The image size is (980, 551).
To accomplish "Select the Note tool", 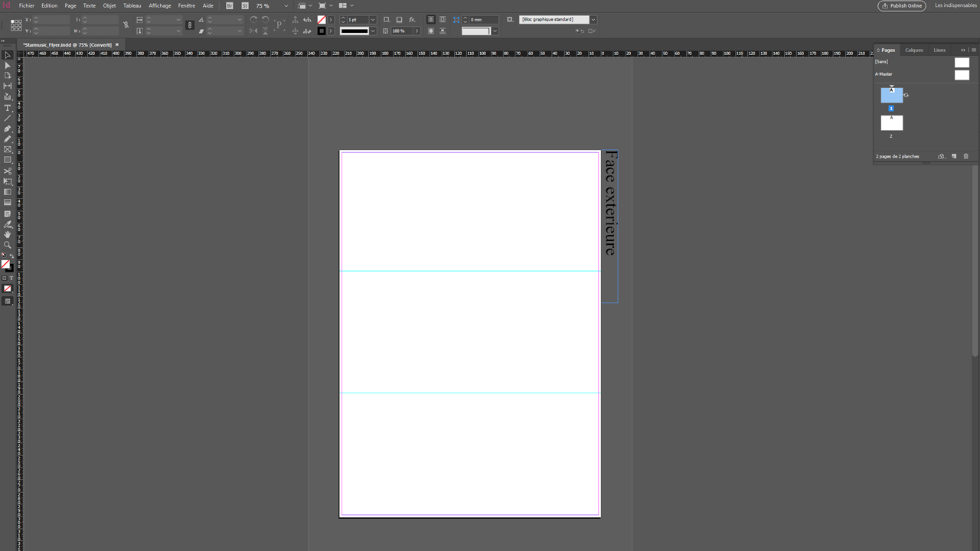I will 8,214.
